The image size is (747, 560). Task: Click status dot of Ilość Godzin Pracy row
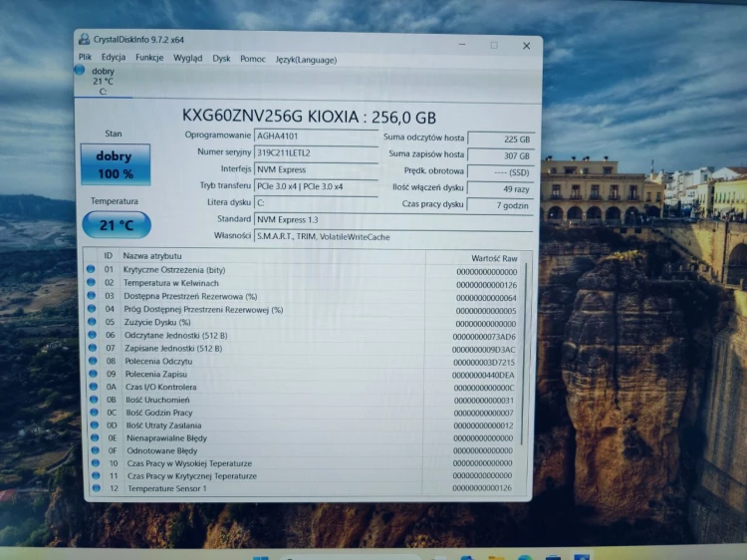coord(95,413)
